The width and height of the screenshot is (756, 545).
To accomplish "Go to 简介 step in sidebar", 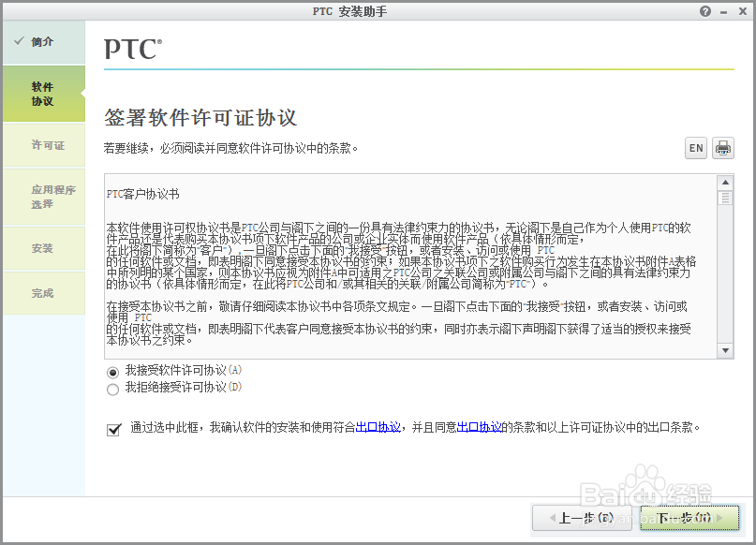I will pyautogui.click(x=44, y=42).
